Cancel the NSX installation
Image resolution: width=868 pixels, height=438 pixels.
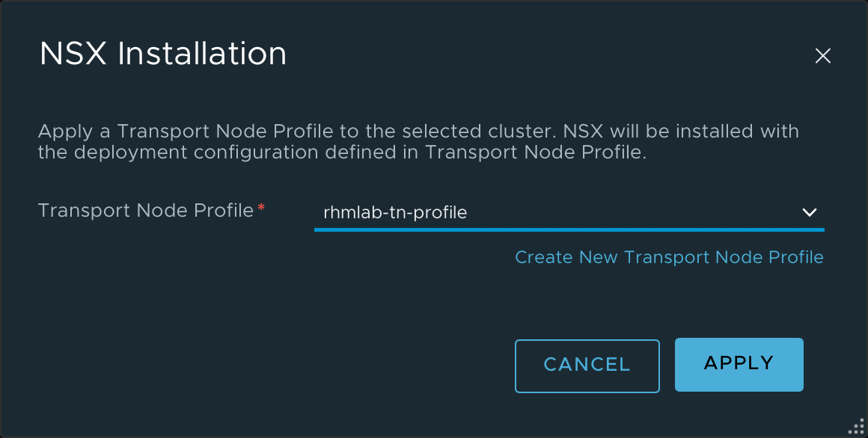(587, 366)
